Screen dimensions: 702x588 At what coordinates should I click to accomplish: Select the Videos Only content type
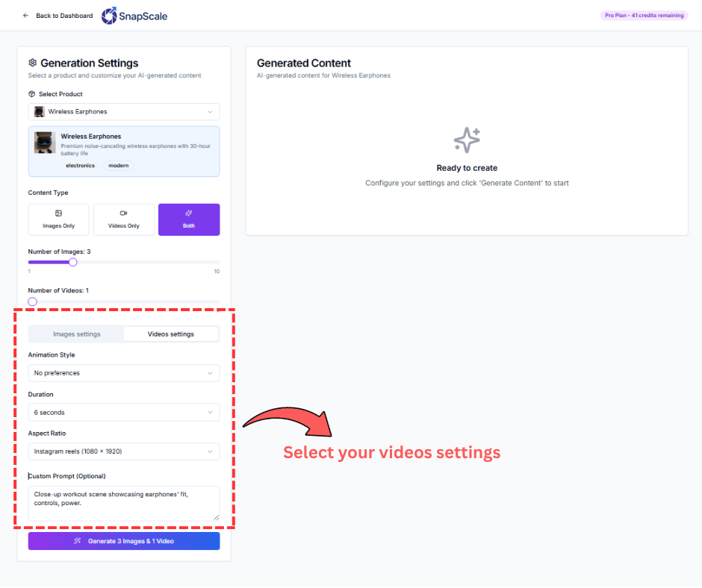(x=123, y=219)
